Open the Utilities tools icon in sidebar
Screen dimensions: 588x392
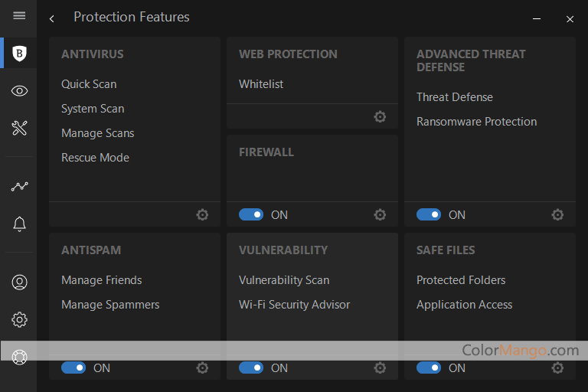[x=20, y=128]
